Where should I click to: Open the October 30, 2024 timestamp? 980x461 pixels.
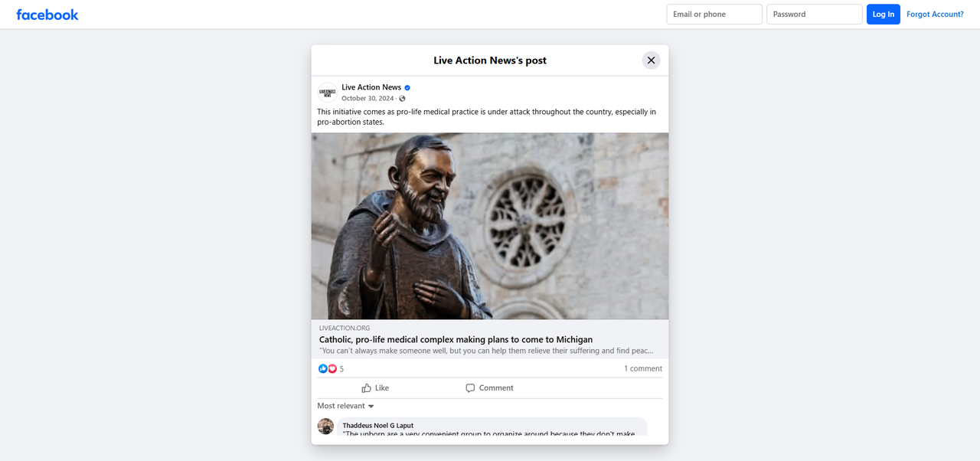pyautogui.click(x=367, y=99)
